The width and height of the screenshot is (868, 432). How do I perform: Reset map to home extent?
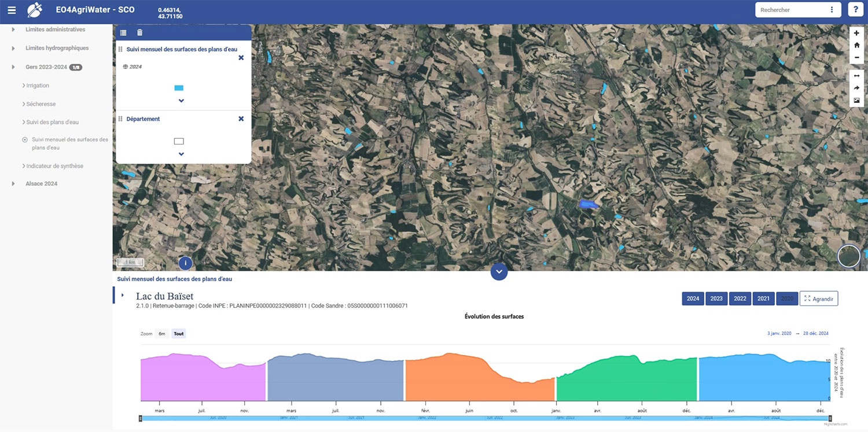[856, 45]
